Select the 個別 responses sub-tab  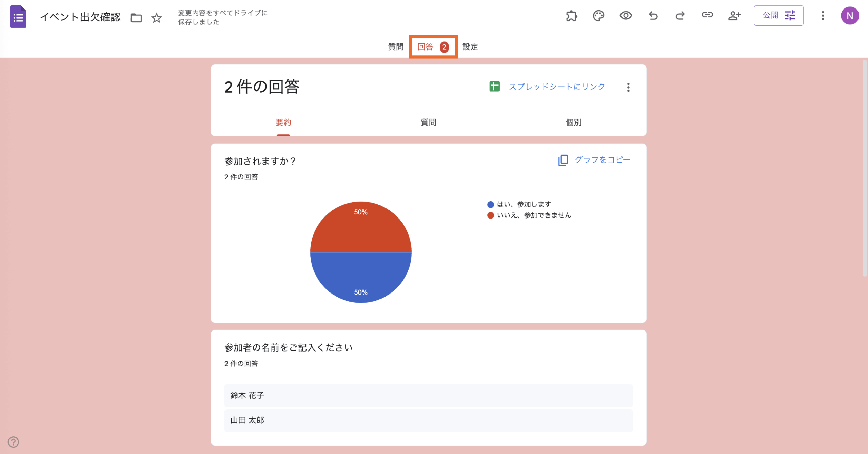[x=573, y=122]
